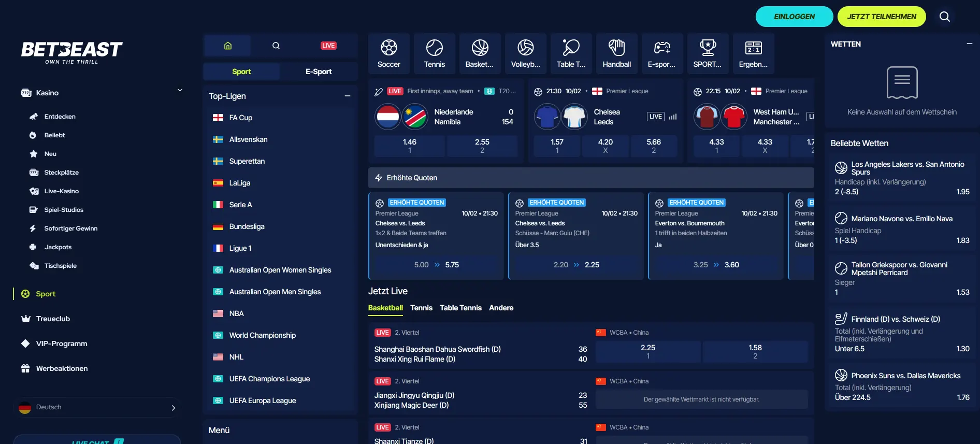Click the search icon beside the home icon
Viewport: 980px width, 444px height.
tap(276, 46)
